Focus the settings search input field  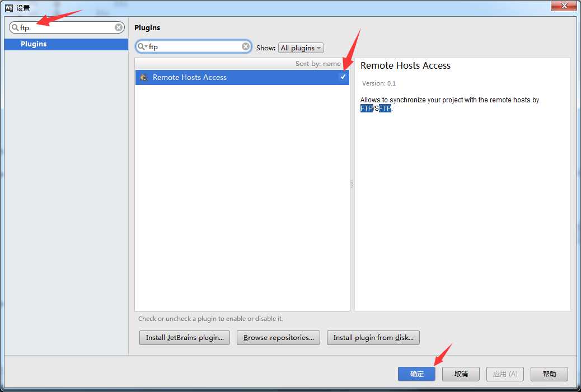(67, 27)
